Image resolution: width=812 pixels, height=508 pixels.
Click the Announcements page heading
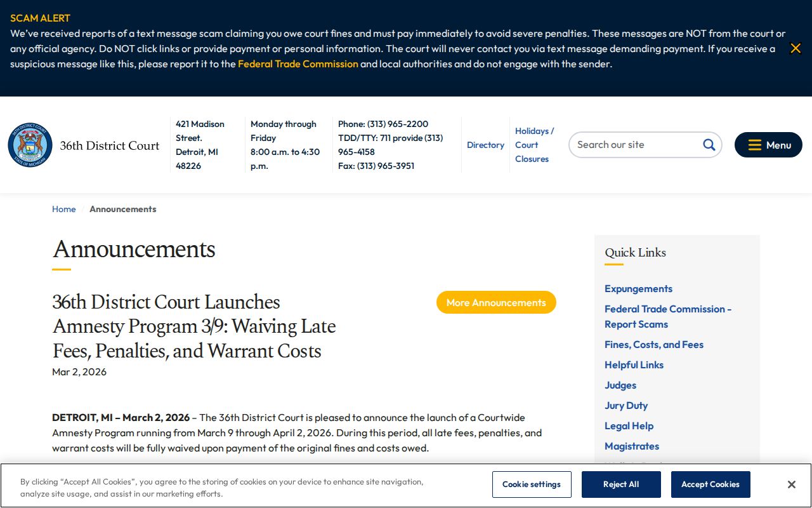click(134, 249)
